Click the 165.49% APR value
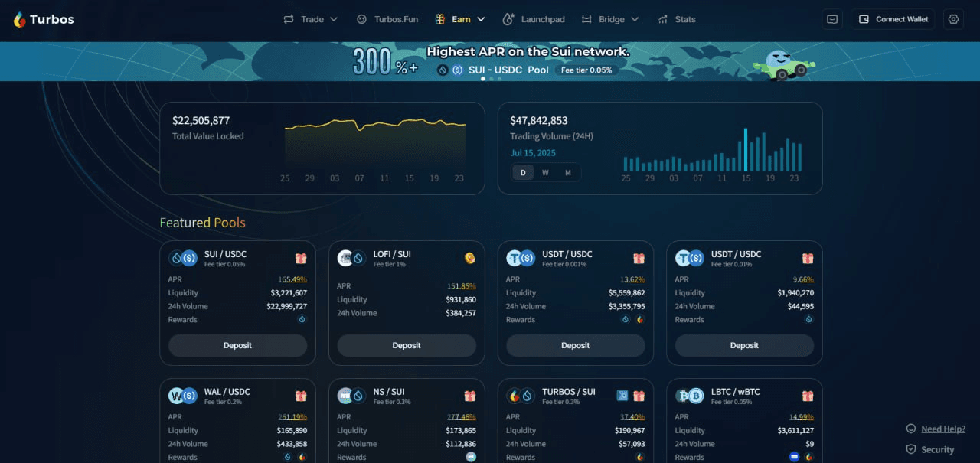The image size is (980, 463). [x=292, y=279]
